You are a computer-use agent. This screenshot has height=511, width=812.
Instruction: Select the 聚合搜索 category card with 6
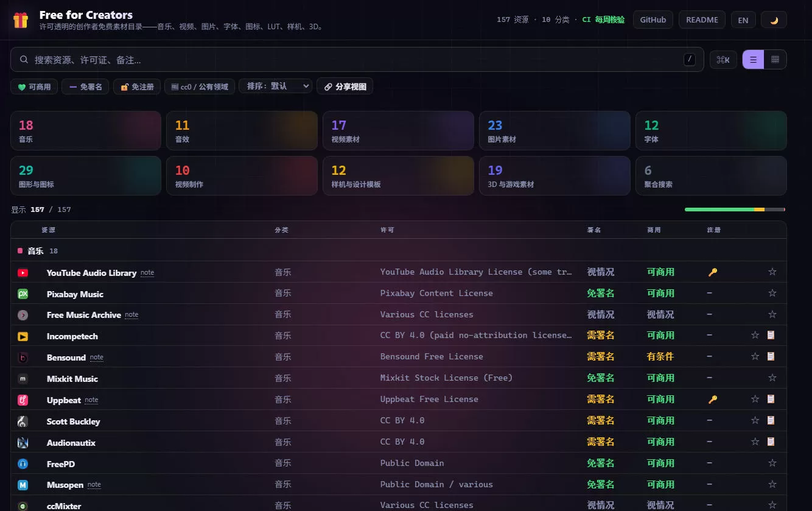pyautogui.click(x=711, y=175)
